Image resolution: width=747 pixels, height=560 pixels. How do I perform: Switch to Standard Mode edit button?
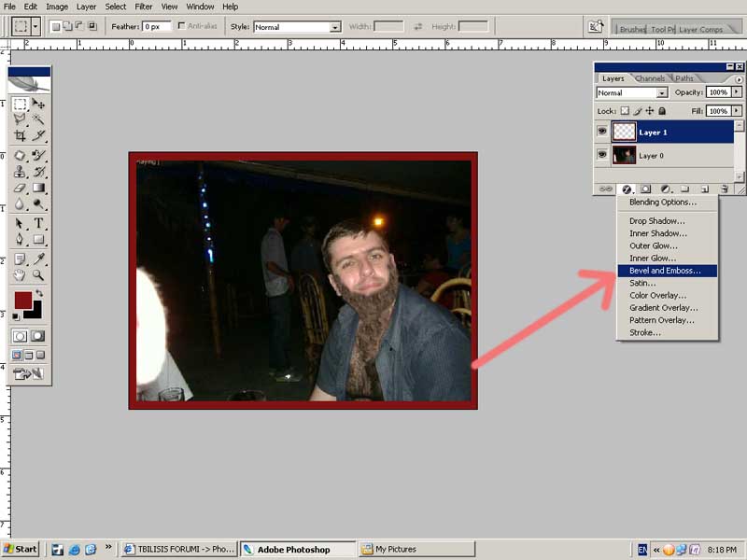tap(20, 336)
